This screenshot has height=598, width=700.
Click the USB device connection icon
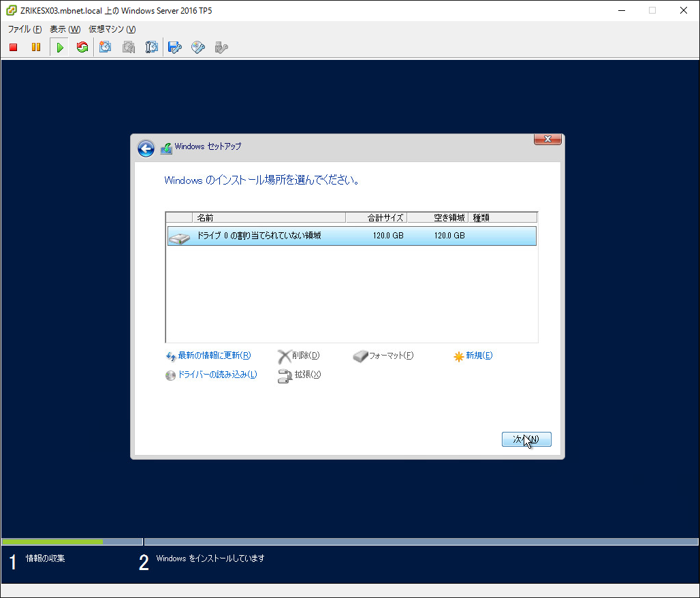(x=221, y=47)
